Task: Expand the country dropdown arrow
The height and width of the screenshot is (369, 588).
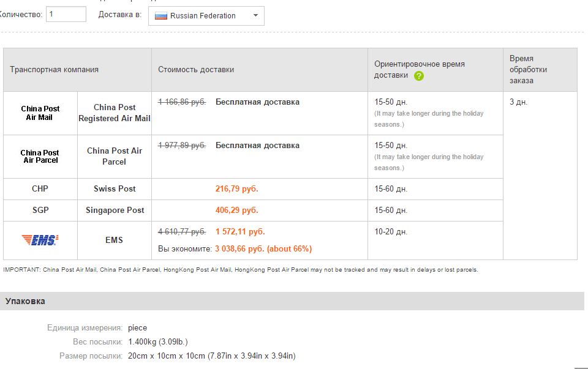Action: pyautogui.click(x=255, y=16)
